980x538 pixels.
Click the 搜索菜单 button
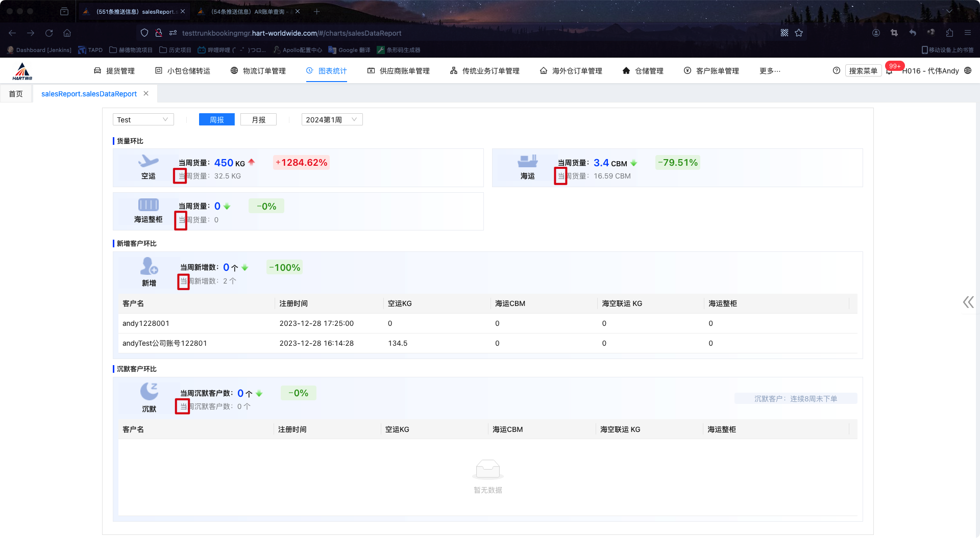(863, 71)
